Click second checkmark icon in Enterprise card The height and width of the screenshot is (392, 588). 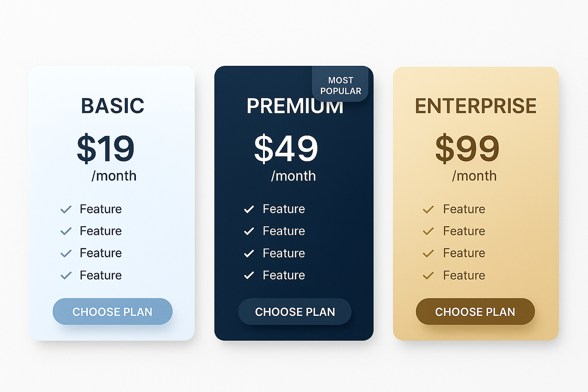428,231
